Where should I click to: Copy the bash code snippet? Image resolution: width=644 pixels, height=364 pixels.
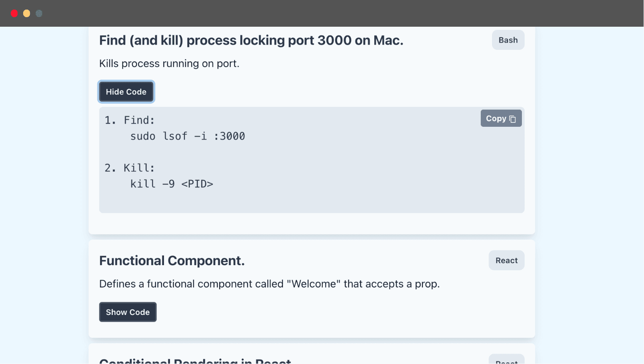tap(501, 118)
